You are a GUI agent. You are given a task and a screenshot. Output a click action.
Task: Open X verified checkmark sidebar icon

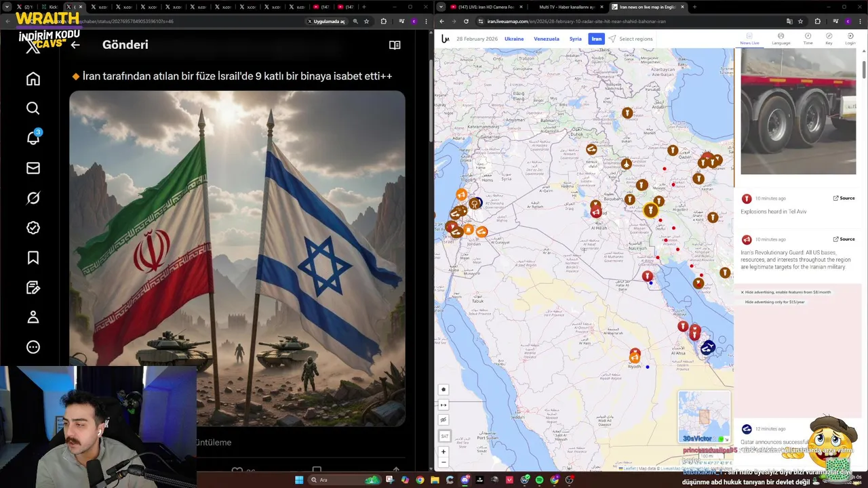[33, 228]
